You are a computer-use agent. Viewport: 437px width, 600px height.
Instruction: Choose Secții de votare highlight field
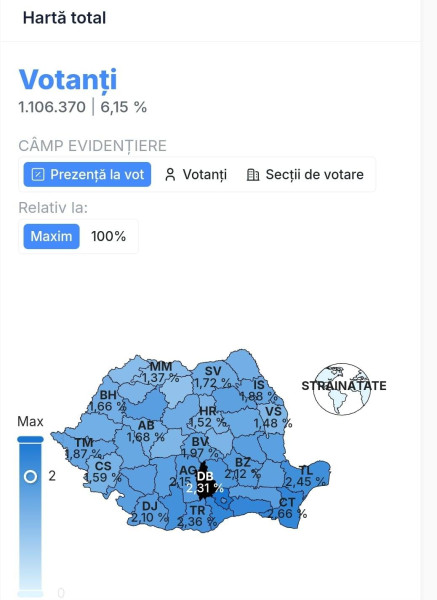click(305, 174)
